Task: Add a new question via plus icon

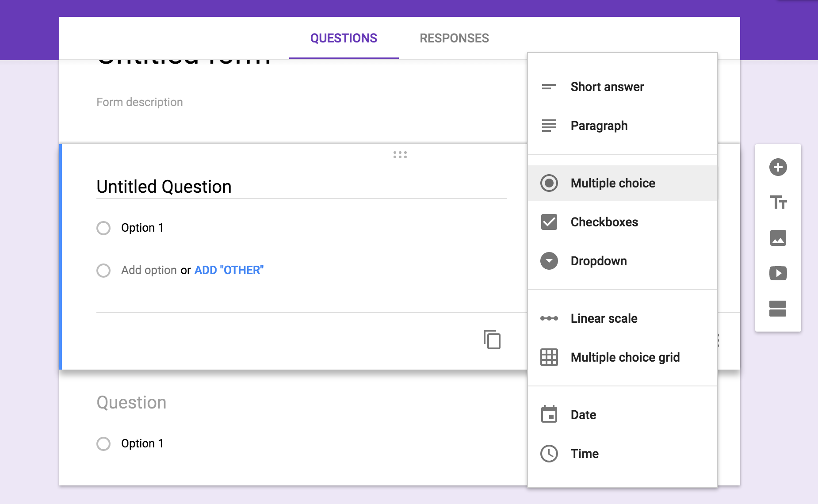Action: [778, 167]
